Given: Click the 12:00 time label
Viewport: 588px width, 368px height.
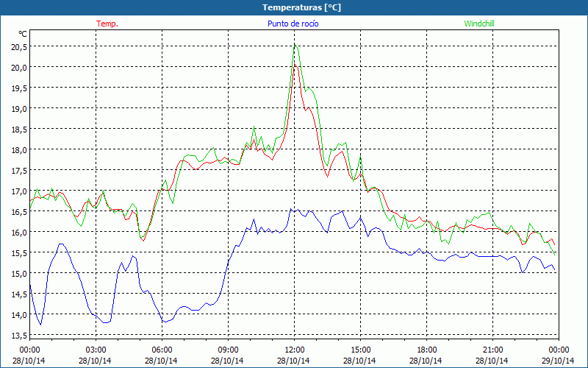Looking at the screenshot, I should click(x=295, y=350).
